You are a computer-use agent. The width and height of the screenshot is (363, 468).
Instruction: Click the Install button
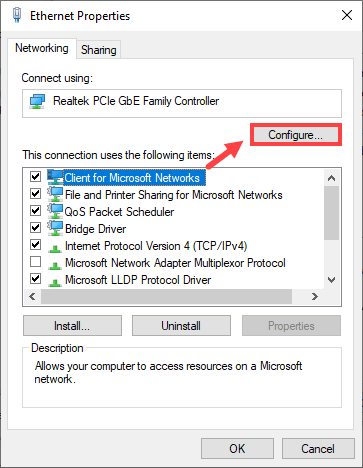(x=72, y=326)
